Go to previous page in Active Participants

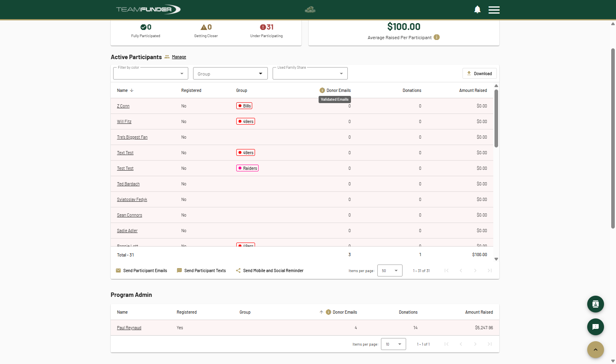[x=461, y=271]
